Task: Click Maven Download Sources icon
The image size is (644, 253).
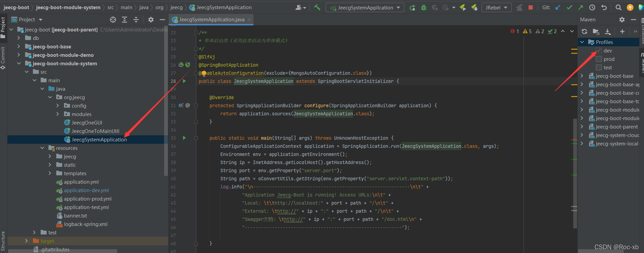Action: pos(608,31)
